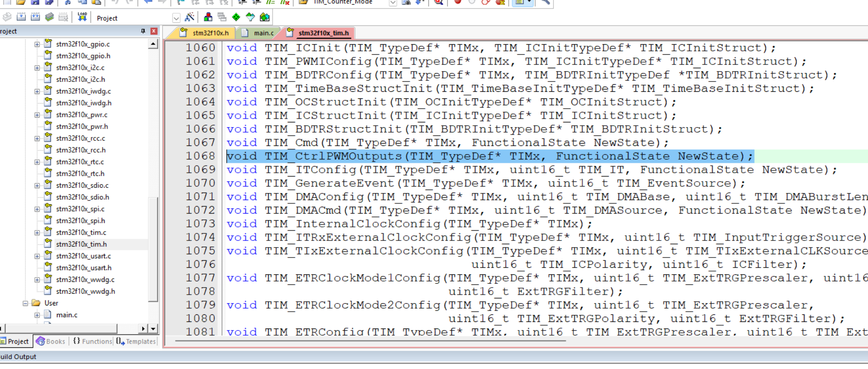This screenshot has height=369, width=868.
Task: Open the Pack Installer icon
Action: click(265, 17)
